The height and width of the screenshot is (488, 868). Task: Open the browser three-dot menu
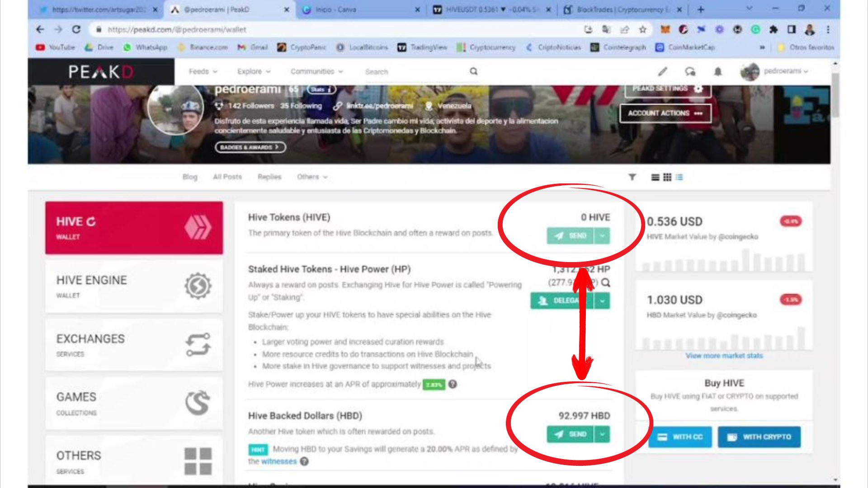pos(828,29)
